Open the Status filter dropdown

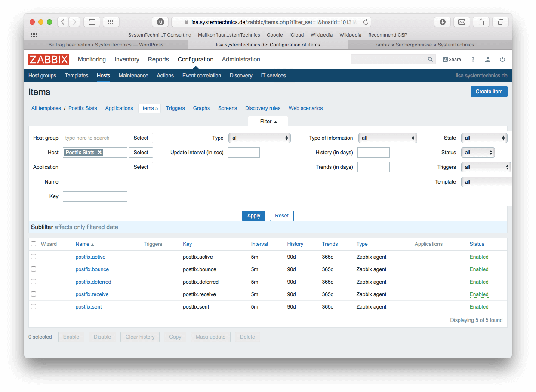point(478,153)
